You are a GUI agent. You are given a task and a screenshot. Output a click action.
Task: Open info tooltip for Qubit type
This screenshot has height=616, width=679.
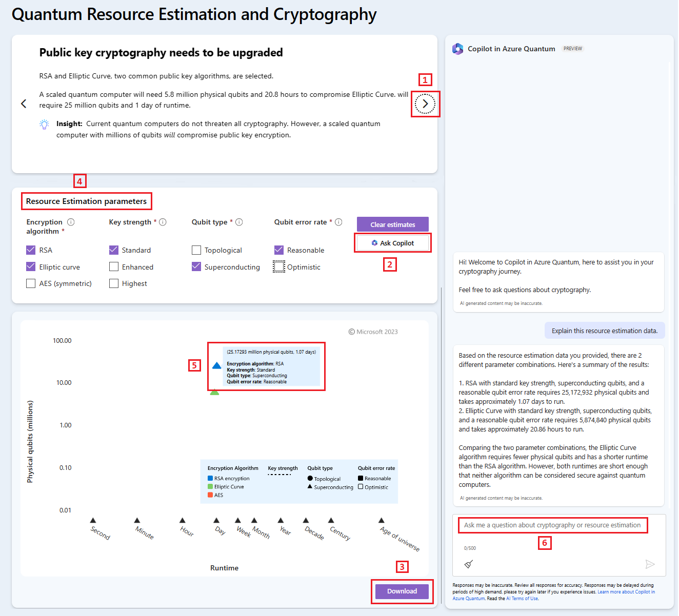(x=239, y=221)
